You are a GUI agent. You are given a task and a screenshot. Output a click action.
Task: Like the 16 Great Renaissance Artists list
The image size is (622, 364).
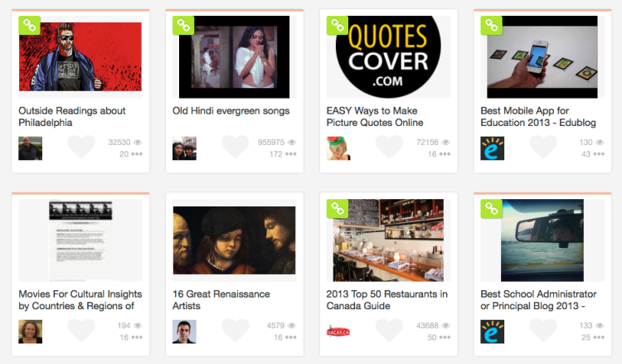pos(236,330)
